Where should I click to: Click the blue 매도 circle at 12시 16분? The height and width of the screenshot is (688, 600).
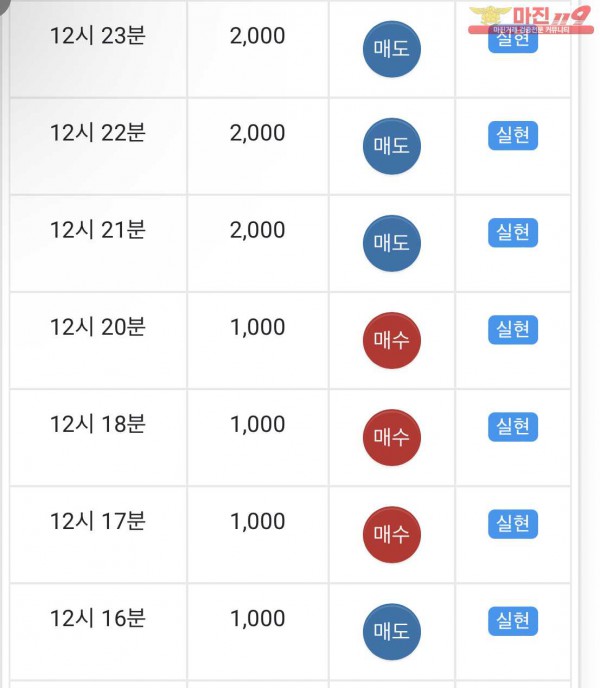pyautogui.click(x=391, y=632)
